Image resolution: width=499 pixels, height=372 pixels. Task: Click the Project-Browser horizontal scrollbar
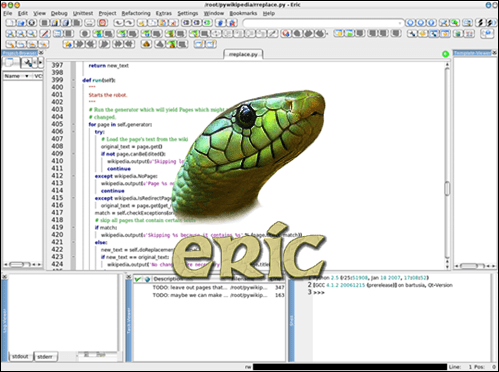tap(23, 264)
